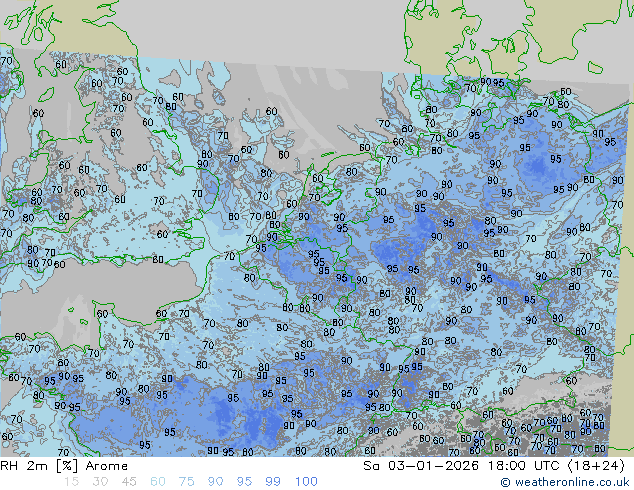Click the legend scale value 75

click(x=186, y=482)
